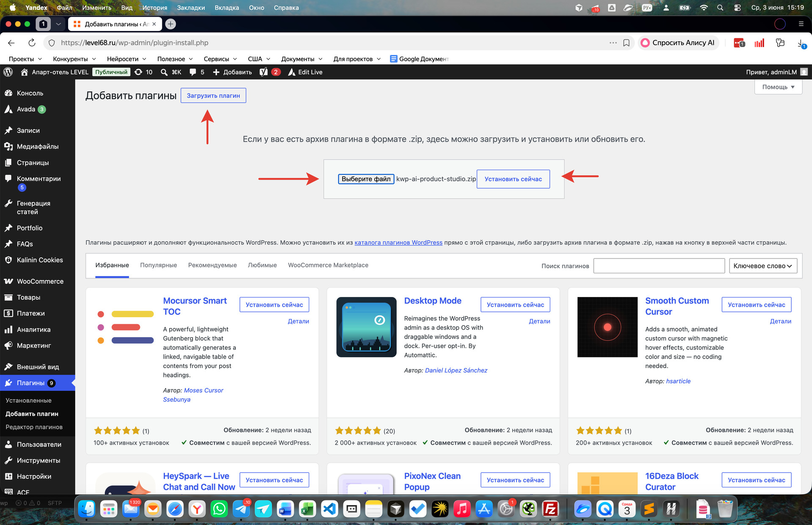
Task: Open Updates icon showing 10 in admin bar
Action: pyautogui.click(x=143, y=72)
